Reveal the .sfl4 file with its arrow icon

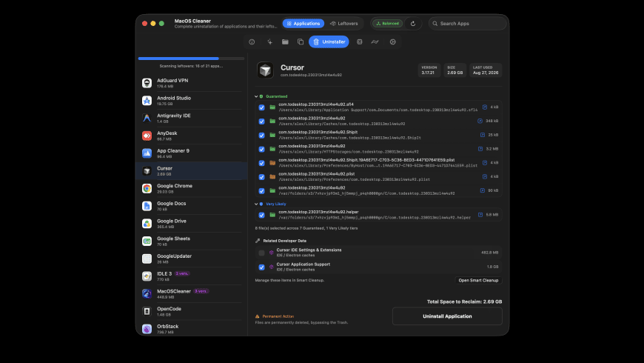pos(485,107)
